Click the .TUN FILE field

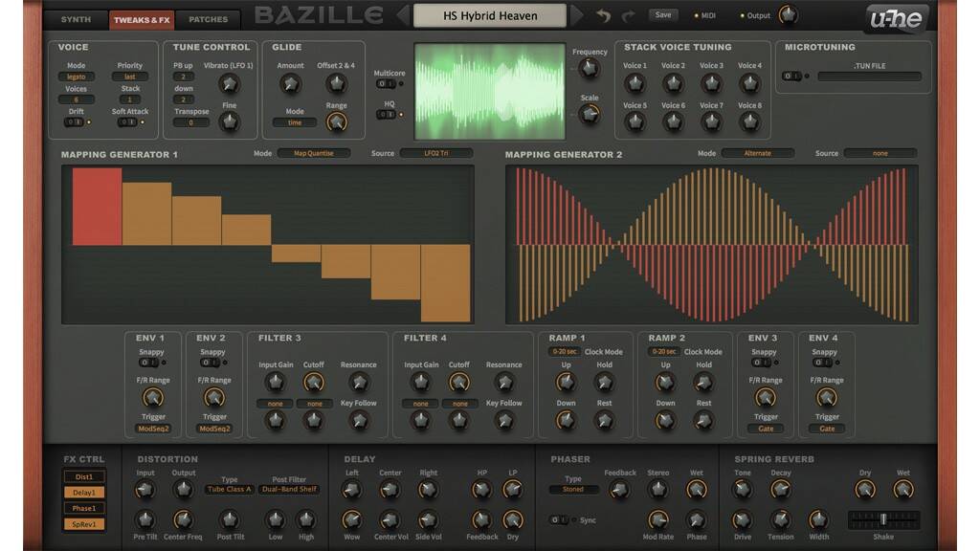coord(869,77)
